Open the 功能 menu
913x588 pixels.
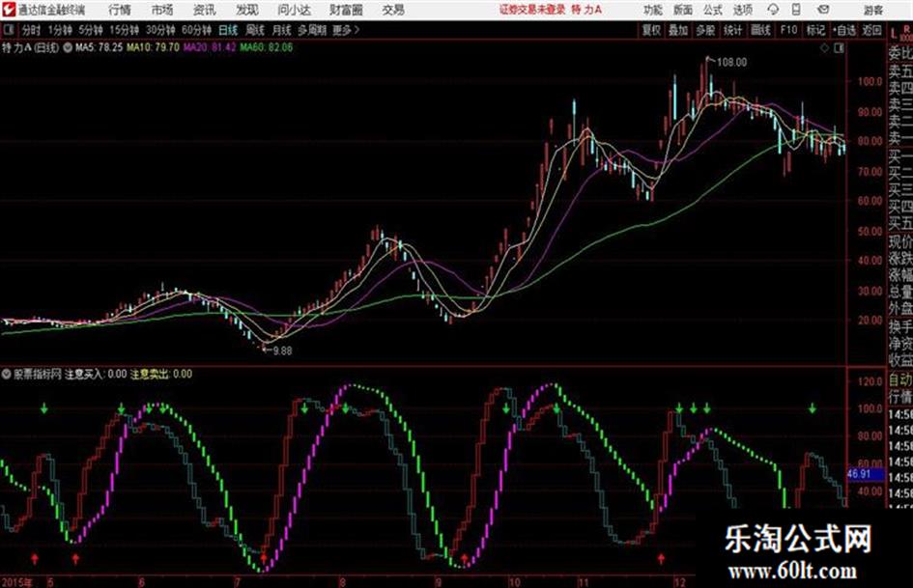click(x=653, y=10)
